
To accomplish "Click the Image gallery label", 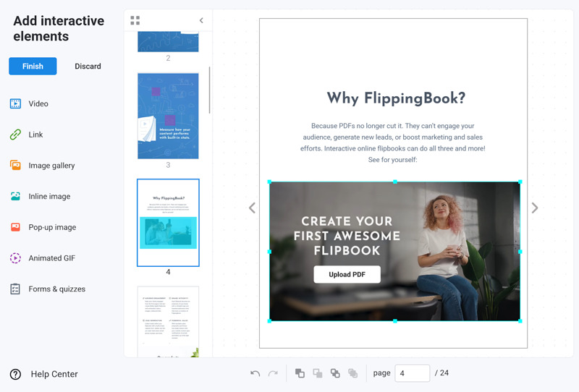I will (51, 166).
